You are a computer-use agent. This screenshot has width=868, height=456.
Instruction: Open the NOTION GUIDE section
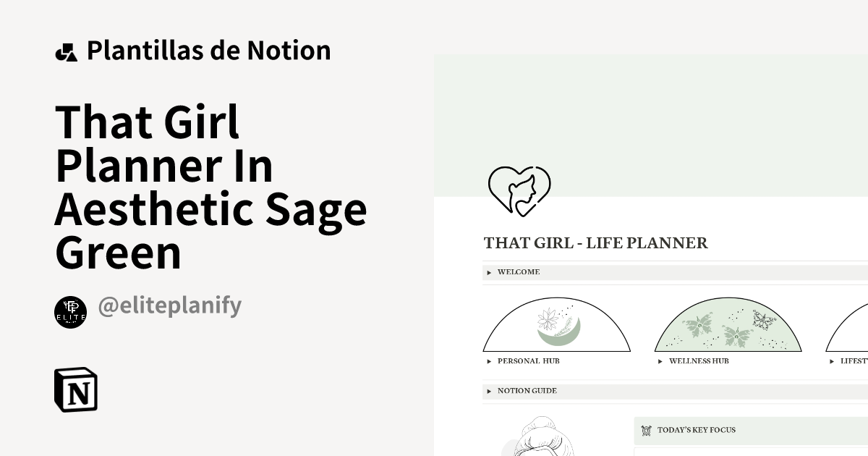point(489,392)
